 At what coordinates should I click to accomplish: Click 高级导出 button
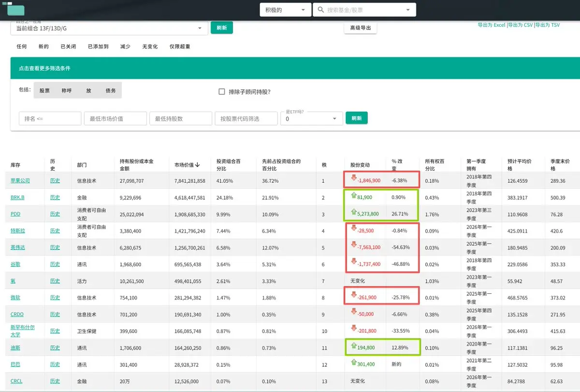361,28
